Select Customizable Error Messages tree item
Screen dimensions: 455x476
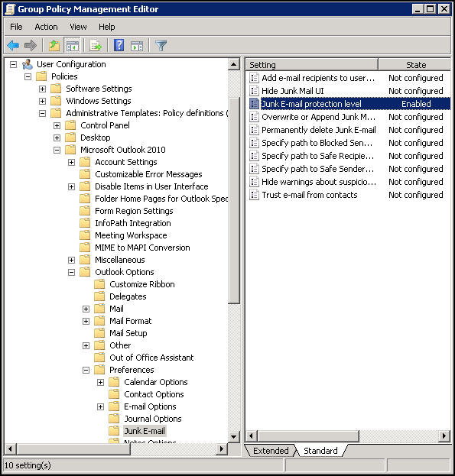click(148, 174)
